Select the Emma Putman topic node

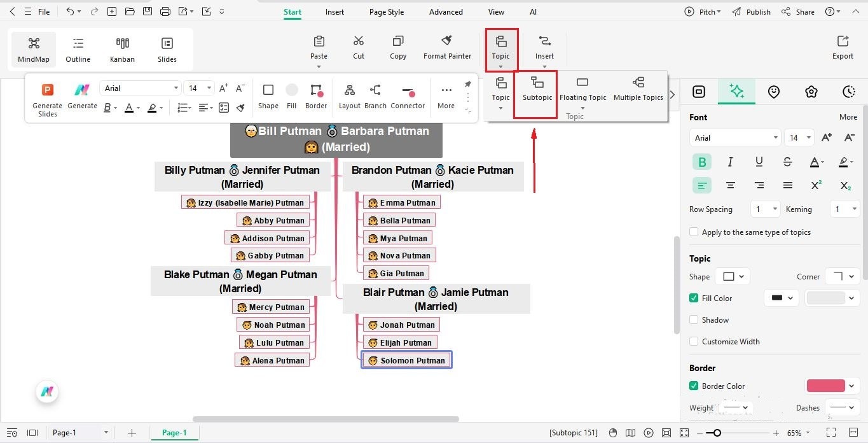click(x=401, y=202)
